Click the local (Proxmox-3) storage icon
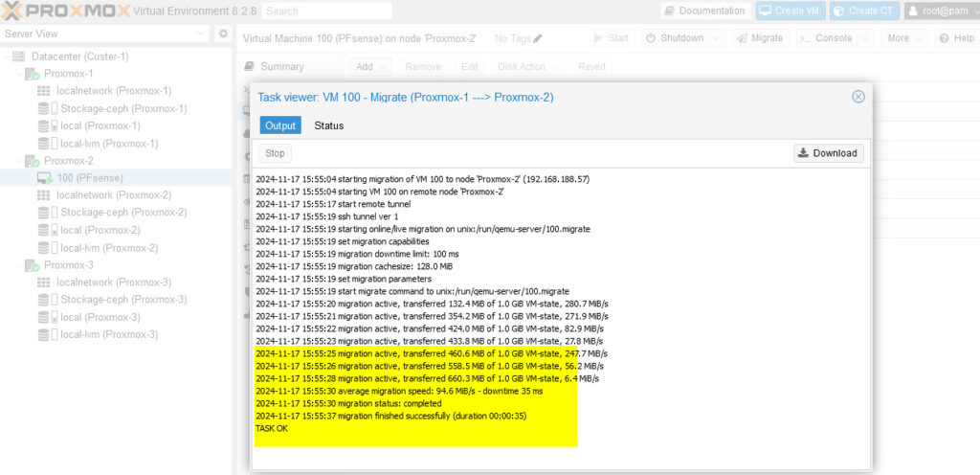The image size is (980, 475). click(x=48, y=317)
